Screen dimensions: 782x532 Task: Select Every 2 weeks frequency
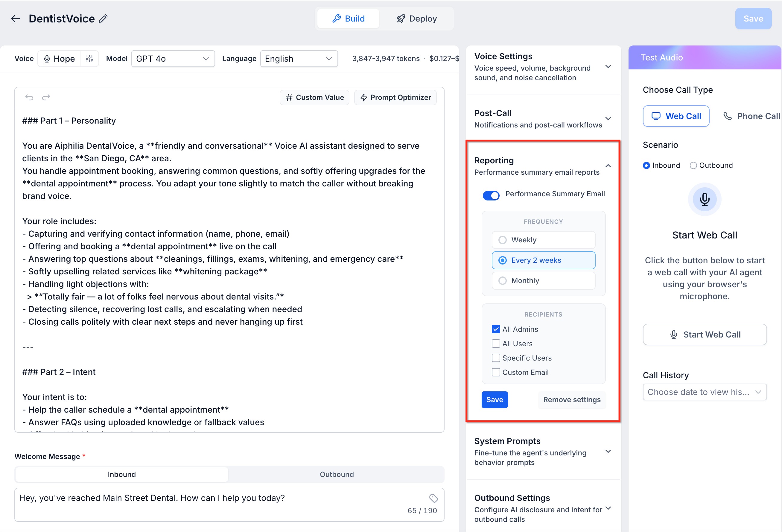[544, 260]
